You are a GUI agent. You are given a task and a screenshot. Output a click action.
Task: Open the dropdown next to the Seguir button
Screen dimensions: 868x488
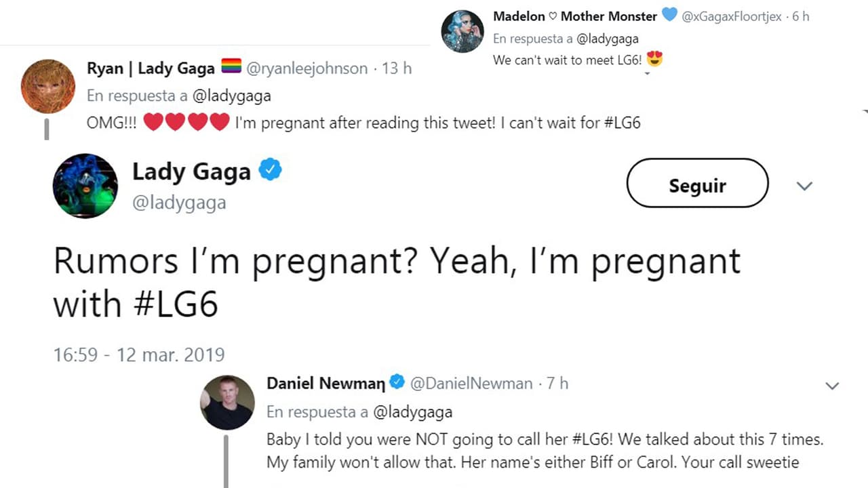tap(804, 185)
